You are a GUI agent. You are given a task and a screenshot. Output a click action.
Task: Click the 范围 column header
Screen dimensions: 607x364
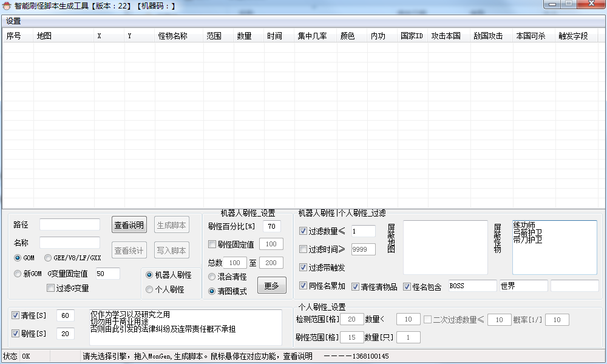click(219, 36)
